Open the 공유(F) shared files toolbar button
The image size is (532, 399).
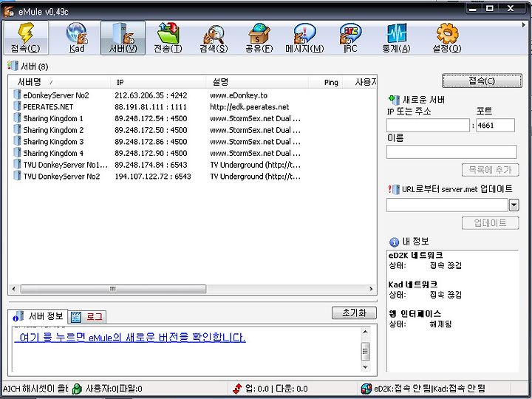[259, 38]
